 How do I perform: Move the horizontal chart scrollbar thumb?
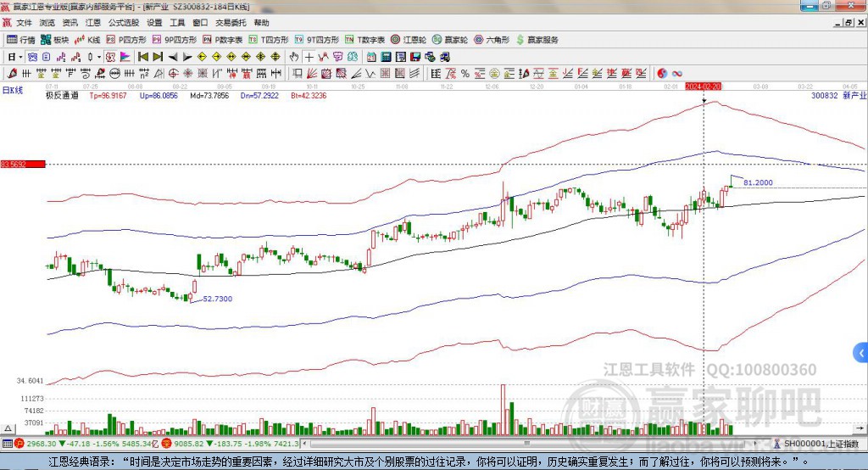527,444
